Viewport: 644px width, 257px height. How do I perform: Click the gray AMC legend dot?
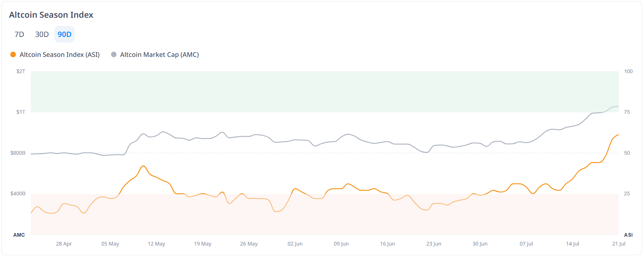(114, 55)
